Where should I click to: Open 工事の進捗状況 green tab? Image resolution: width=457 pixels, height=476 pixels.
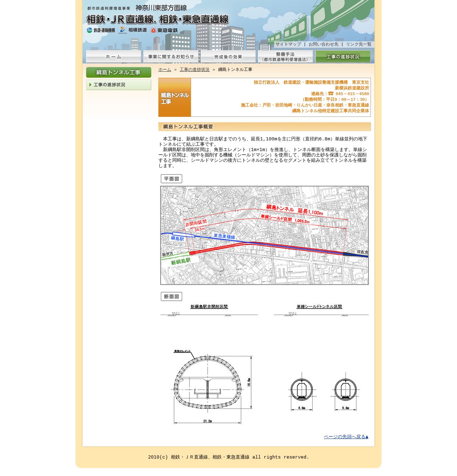coord(343,57)
